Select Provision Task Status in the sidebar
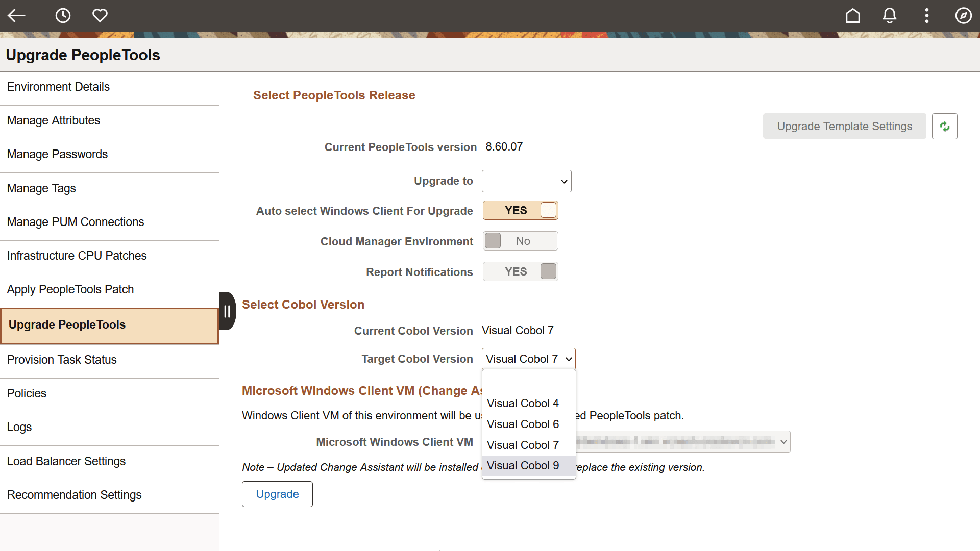The height and width of the screenshot is (551, 980). [x=61, y=360]
